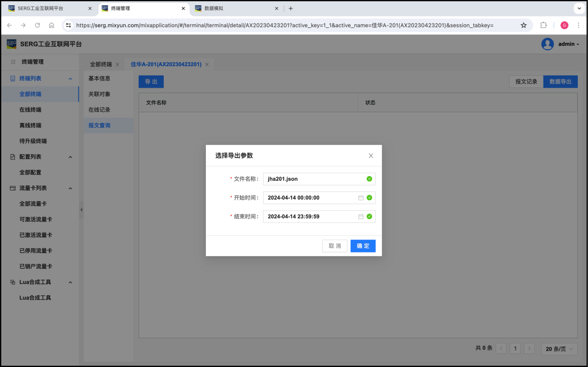Open 已激活流量卡 in the sidebar
The width and height of the screenshot is (588, 367).
pos(36,235)
